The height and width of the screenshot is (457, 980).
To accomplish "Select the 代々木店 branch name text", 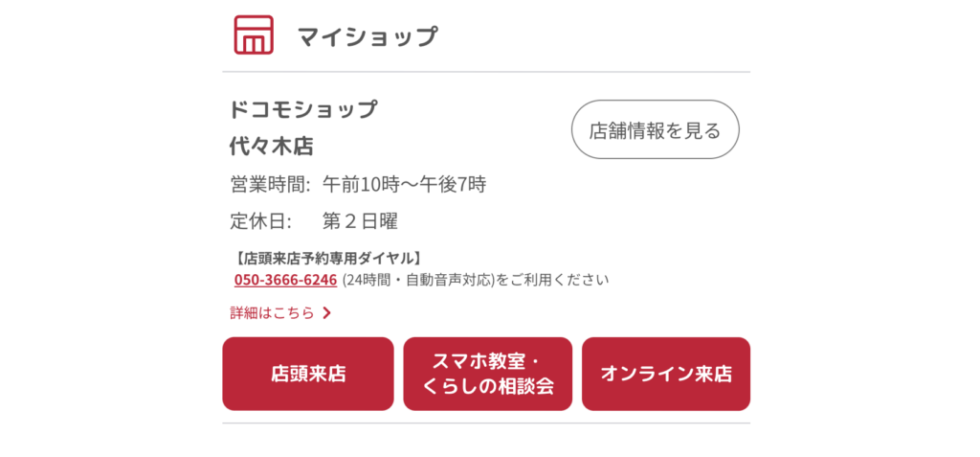I will pos(271,147).
